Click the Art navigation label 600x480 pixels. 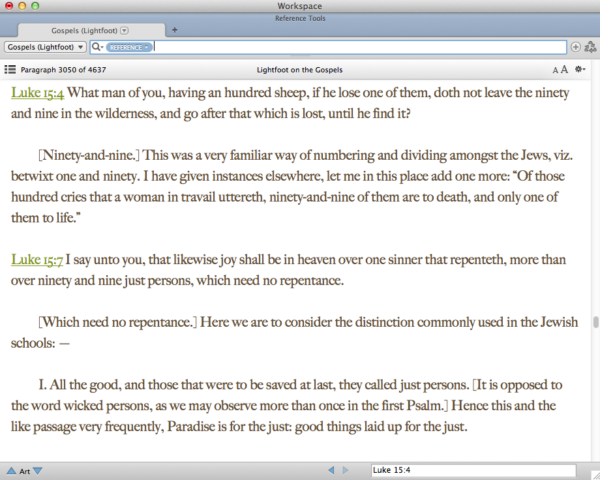(24, 471)
